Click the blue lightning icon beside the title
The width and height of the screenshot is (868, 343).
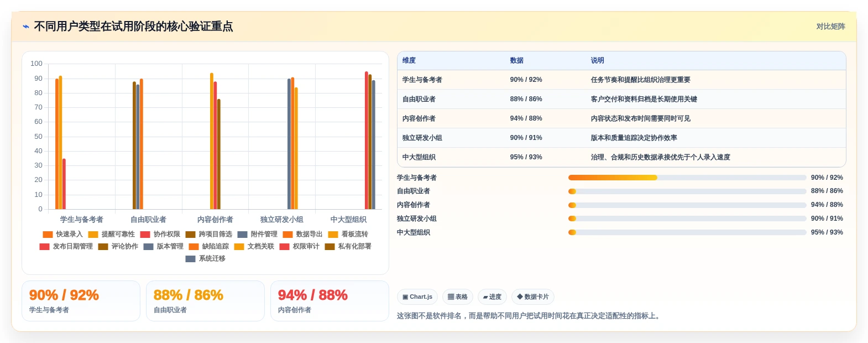pos(25,27)
